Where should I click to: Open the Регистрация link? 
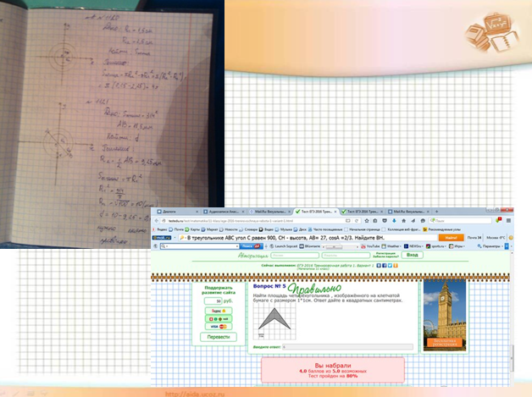tap(385, 253)
